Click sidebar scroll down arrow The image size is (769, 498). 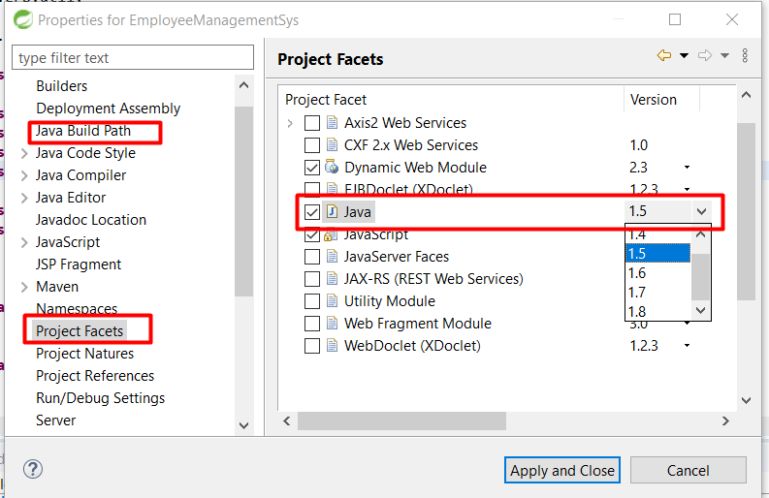pyautogui.click(x=244, y=425)
